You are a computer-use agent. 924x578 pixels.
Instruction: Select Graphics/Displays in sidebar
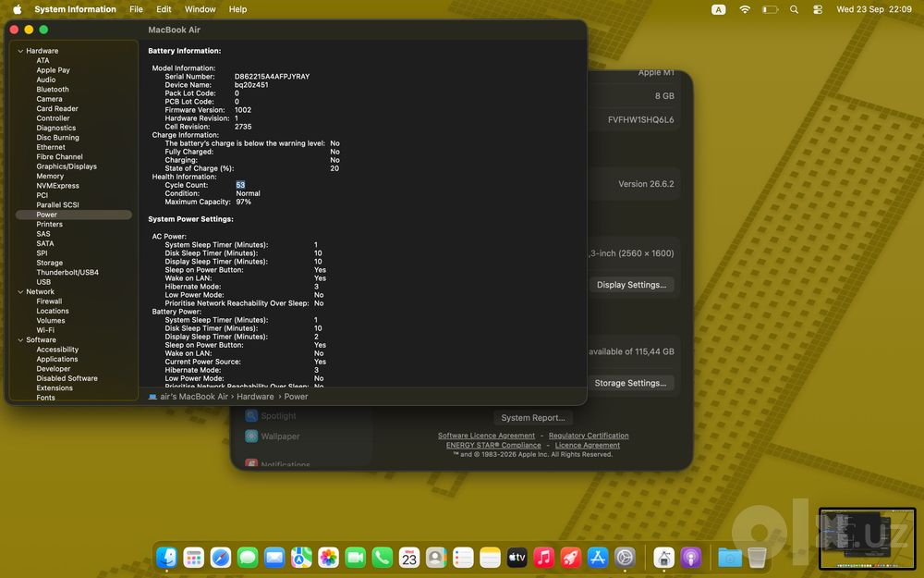click(67, 166)
